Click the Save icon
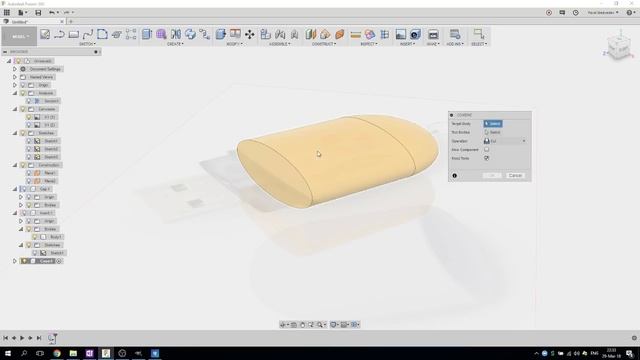Screen dimensions: 640x360 point(38,13)
